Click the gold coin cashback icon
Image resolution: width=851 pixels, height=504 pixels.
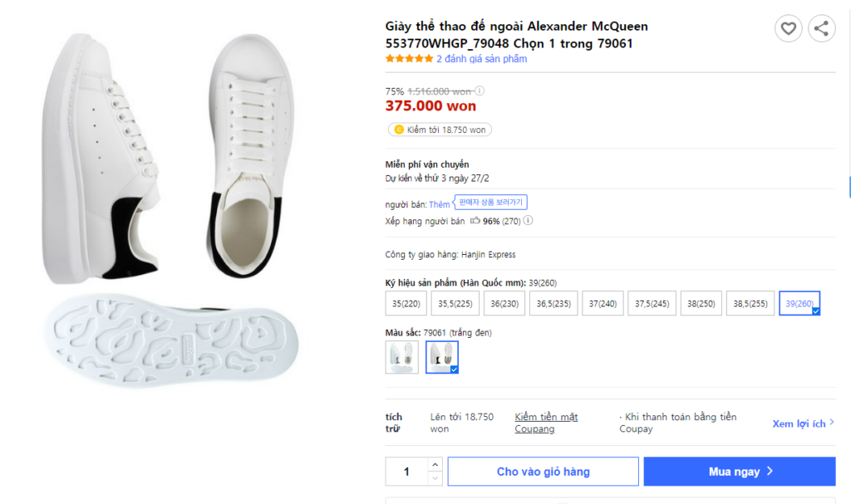[399, 130]
